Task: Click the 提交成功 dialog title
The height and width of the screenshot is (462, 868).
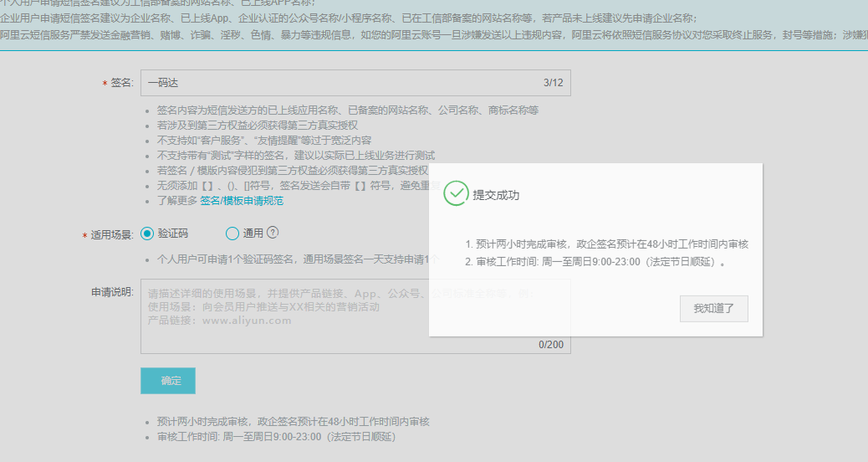Action: coord(496,195)
